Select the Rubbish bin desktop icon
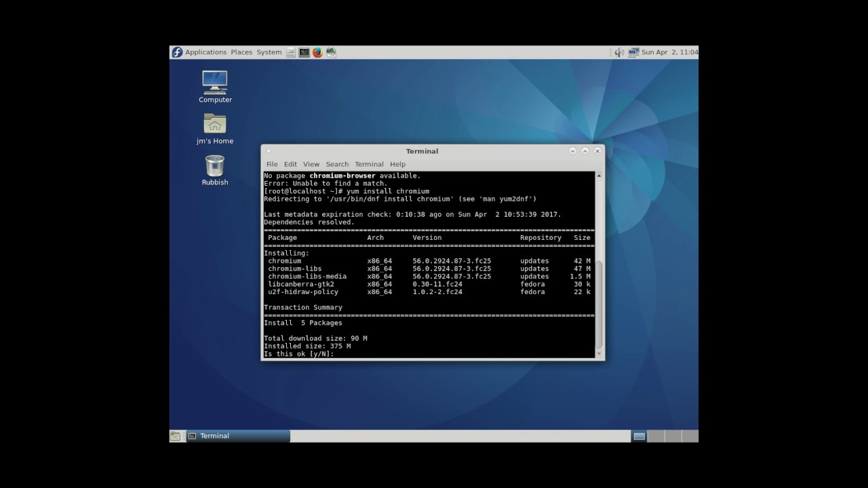Screen dimensions: 868x488 click(x=215, y=170)
